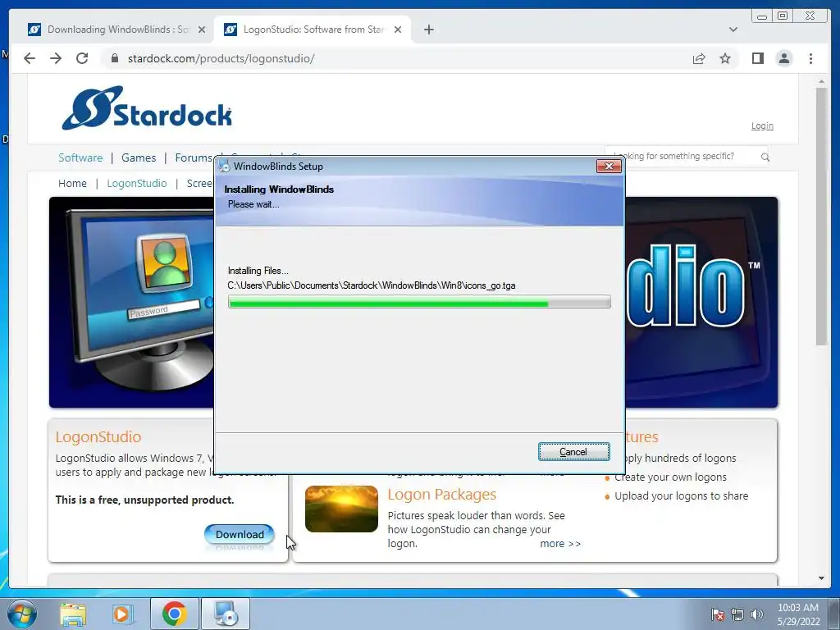Close the Downloading WindowBlinds tab

[x=202, y=30]
